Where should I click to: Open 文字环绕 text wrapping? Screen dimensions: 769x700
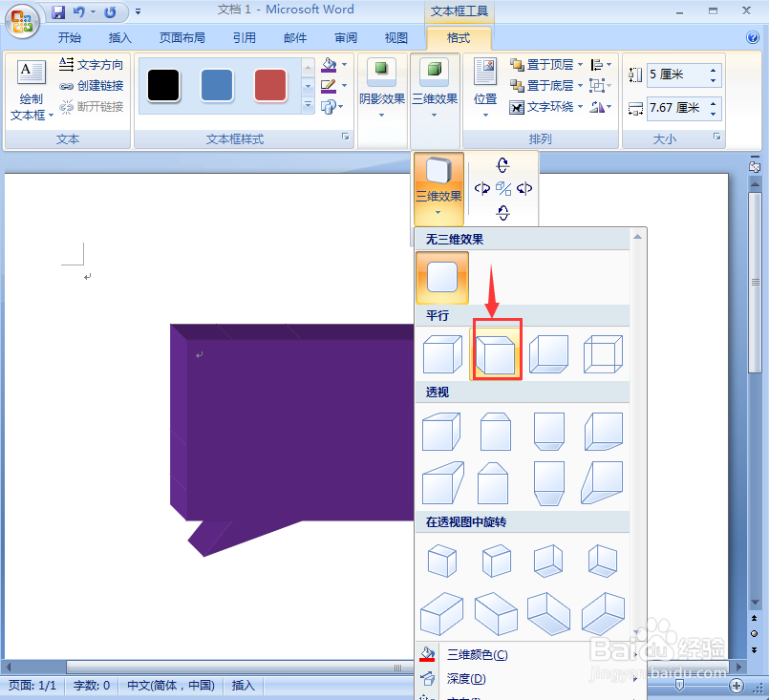[x=542, y=107]
